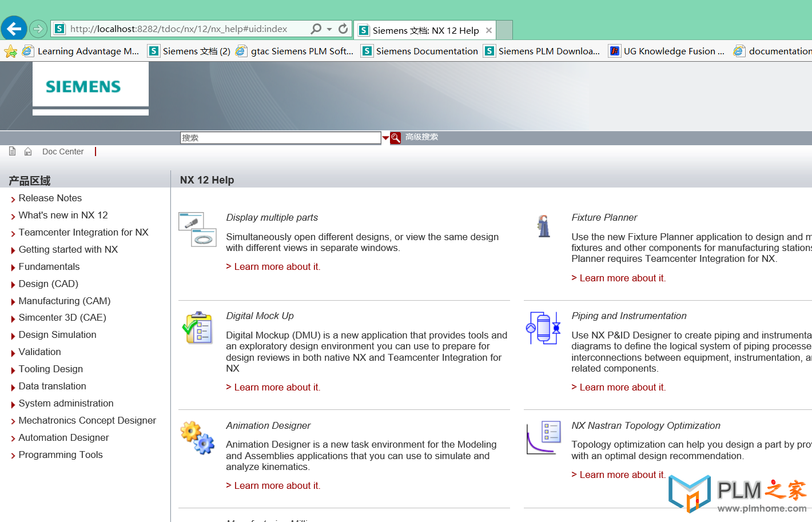Select the Siemens NX 12 Help tab
The image size is (812, 522).
click(x=425, y=30)
